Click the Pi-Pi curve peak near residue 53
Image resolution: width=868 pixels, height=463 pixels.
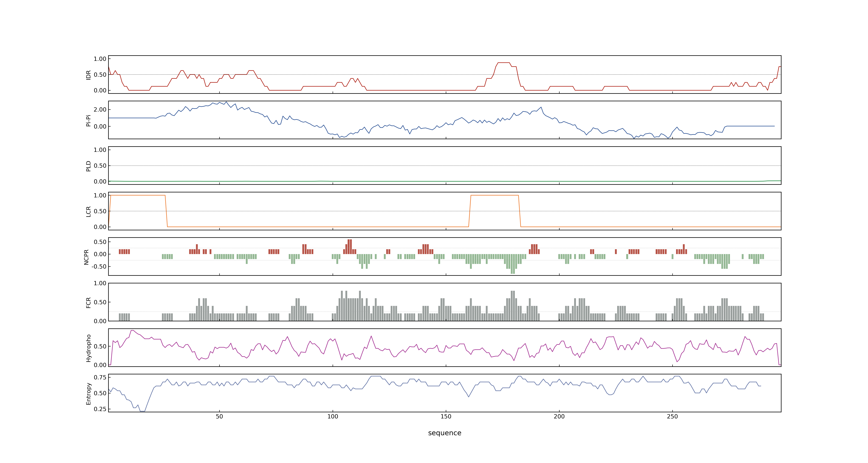(226, 102)
